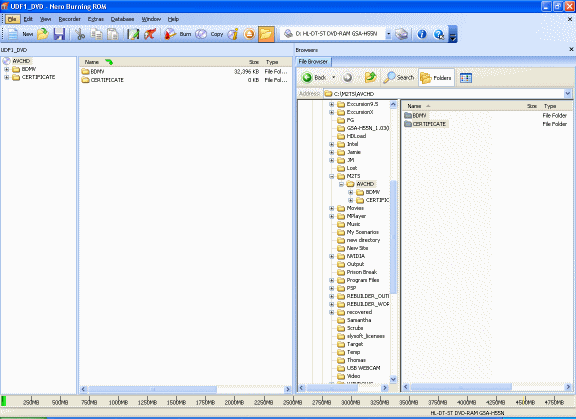Cut selection with the scissors icon

coord(80,34)
